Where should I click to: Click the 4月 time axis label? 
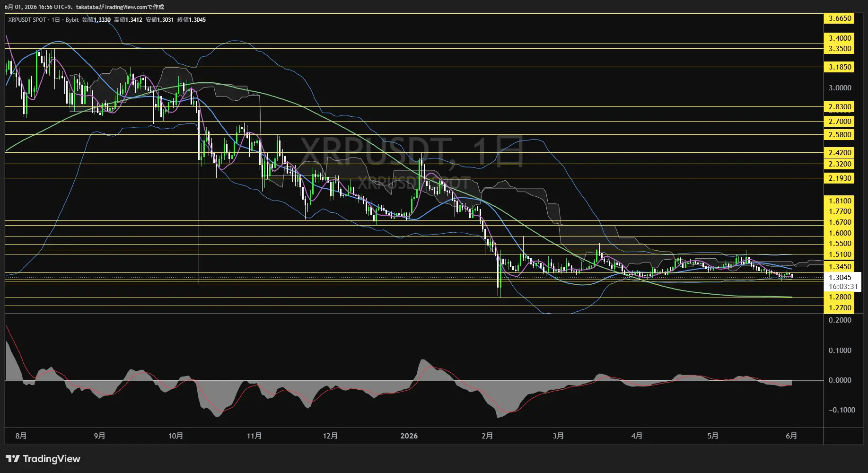(x=637, y=436)
